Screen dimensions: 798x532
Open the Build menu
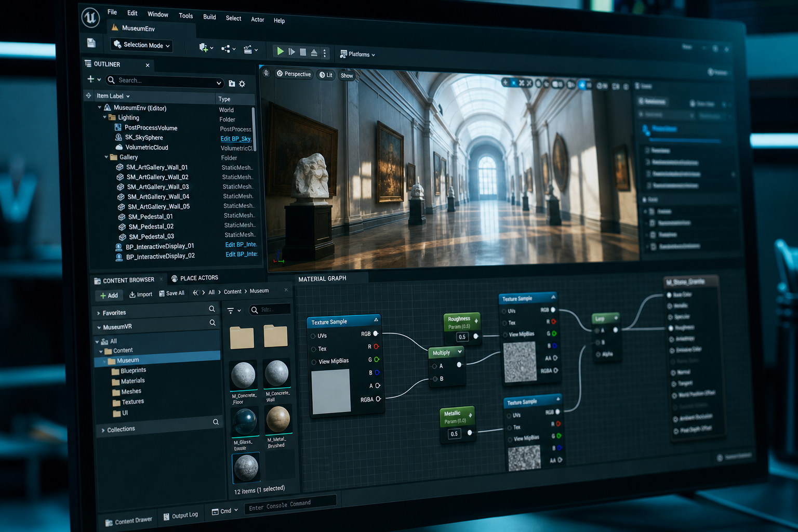pos(210,17)
